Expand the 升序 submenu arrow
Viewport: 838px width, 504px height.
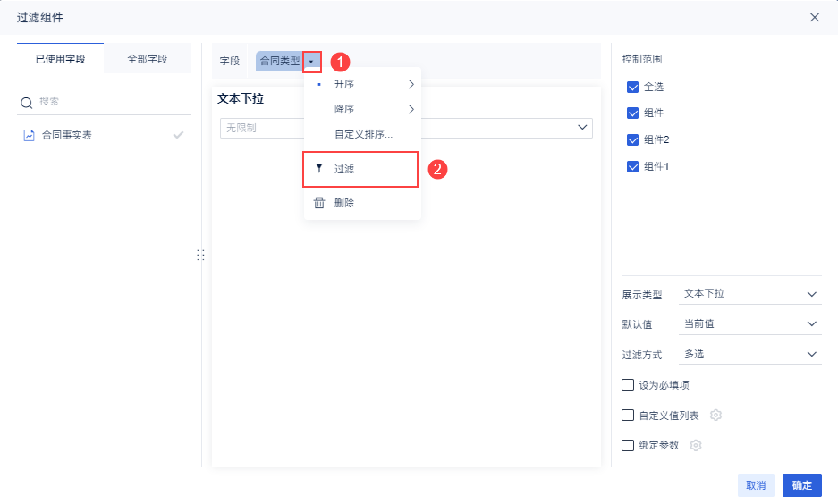pos(411,84)
